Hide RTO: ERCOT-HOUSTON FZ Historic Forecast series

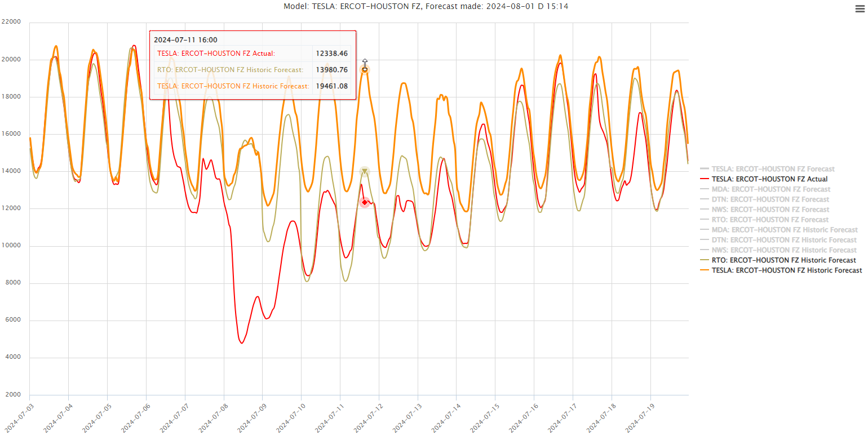(x=778, y=260)
